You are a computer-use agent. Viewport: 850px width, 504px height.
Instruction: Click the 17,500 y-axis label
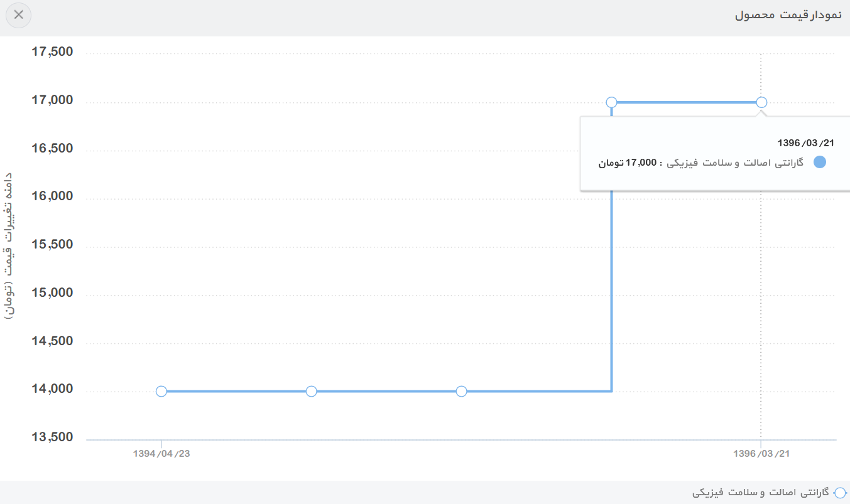click(52, 51)
